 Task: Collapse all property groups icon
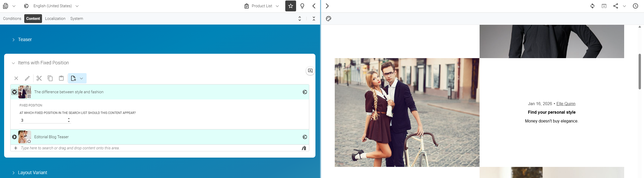[314, 19]
